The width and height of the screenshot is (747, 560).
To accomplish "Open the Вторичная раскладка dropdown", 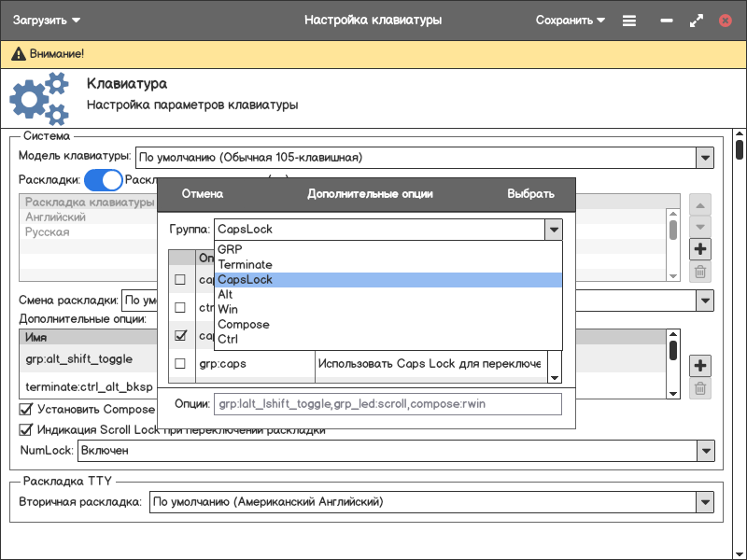I will 705,503.
